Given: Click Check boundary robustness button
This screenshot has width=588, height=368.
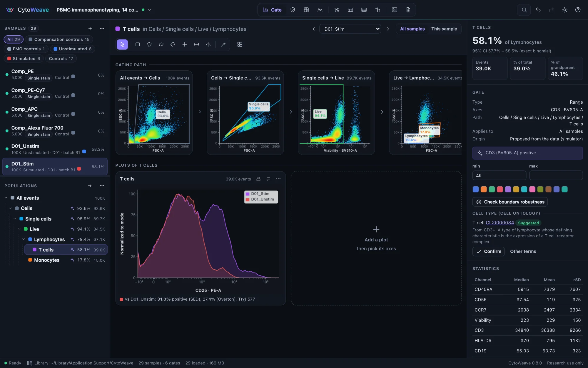Looking at the screenshot, I should [x=510, y=202].
